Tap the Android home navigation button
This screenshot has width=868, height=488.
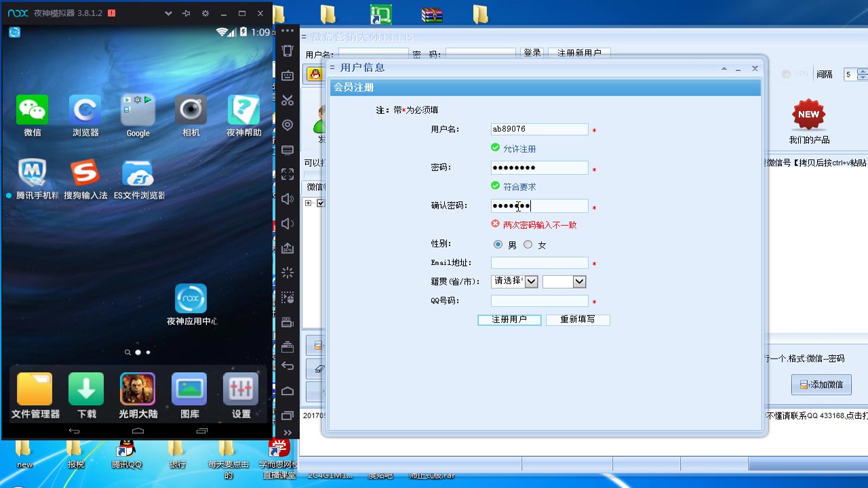pos(138,430)
